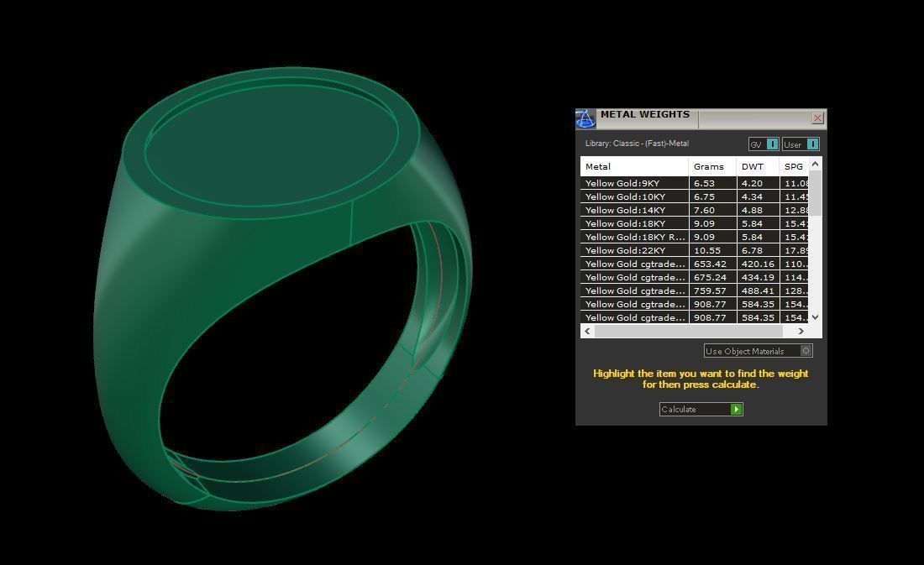
Task: Click the metal list scroll up arrow
Action: 815,164
